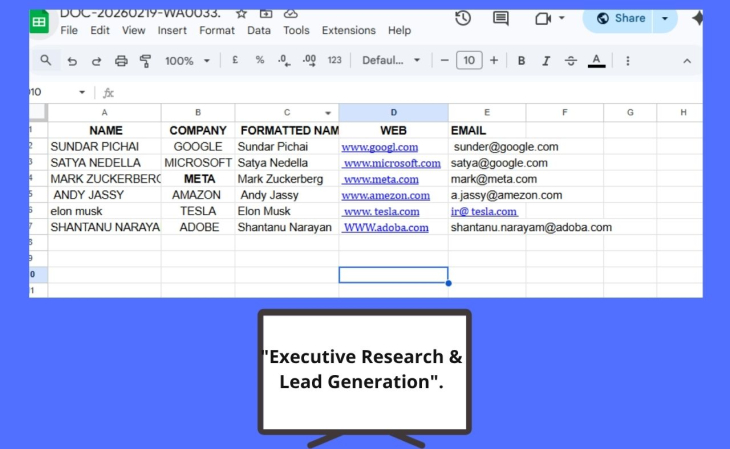Open the www.amezon.com link

385,196
